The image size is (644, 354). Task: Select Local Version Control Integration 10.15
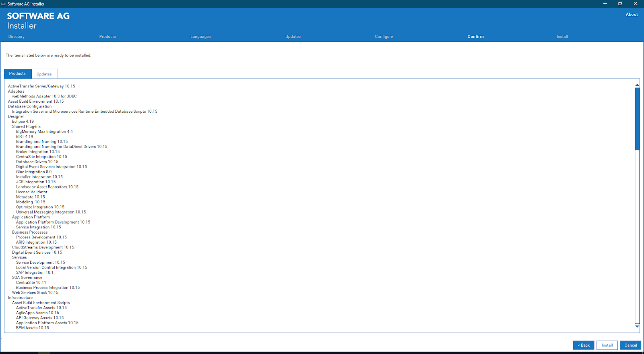pos(52,267)
